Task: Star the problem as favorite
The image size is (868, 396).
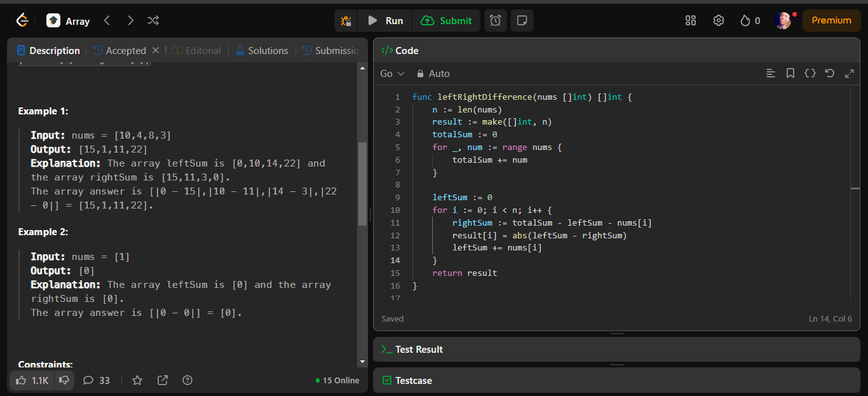Action: pos(137,380)
